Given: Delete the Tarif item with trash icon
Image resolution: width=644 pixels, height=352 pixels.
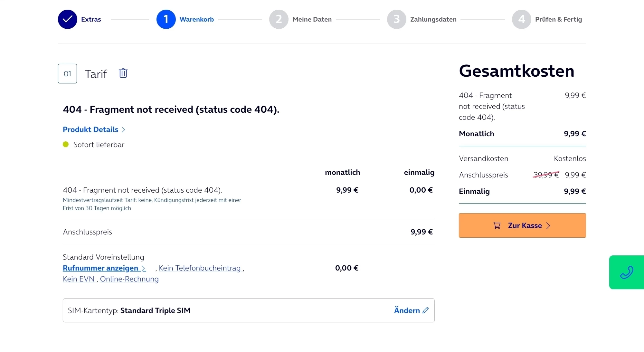Looking at the screenshot, I should [123, 73].
